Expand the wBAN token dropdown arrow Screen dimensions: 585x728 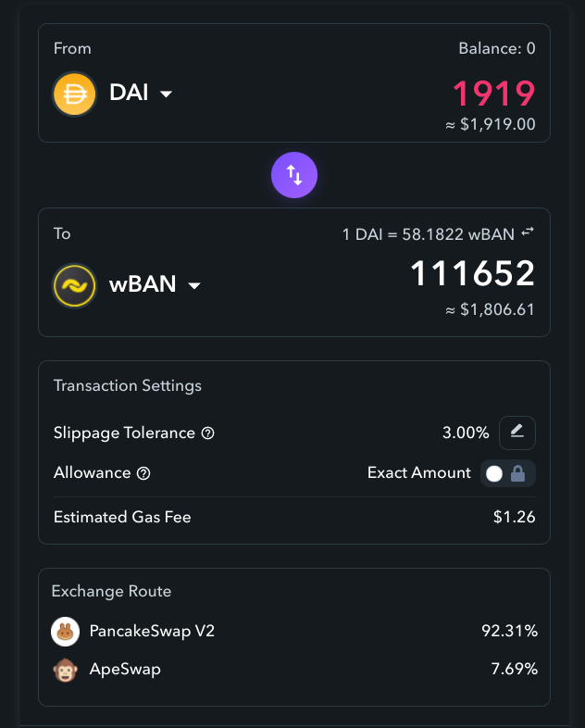[194, 285]
